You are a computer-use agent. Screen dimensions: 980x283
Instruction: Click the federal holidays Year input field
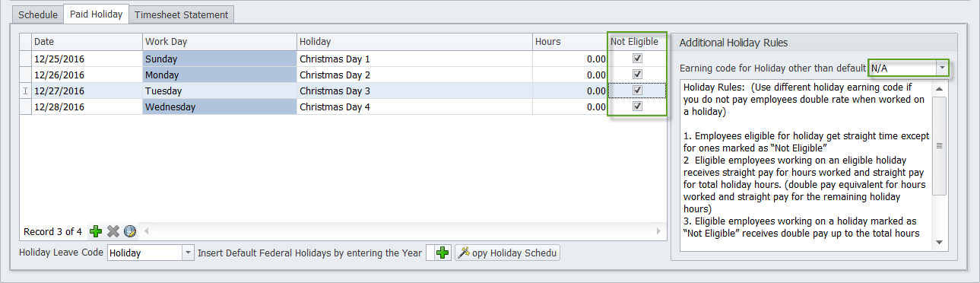430,253
